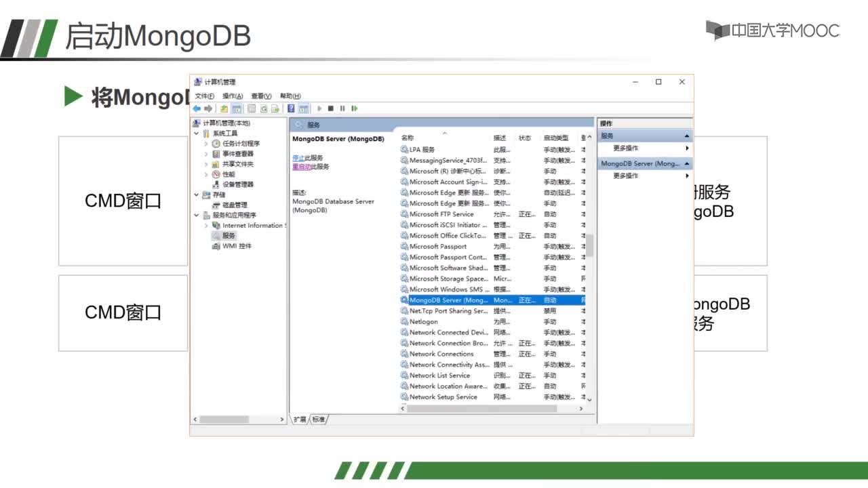The image size is (868, 488).
Task: Toggle the Show/Hide Console Tree icon
Action: click(237, 108)
